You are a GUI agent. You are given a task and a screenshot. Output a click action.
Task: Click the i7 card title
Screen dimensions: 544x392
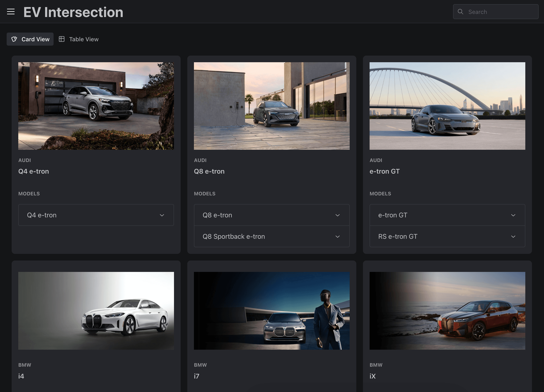point(196,376)
